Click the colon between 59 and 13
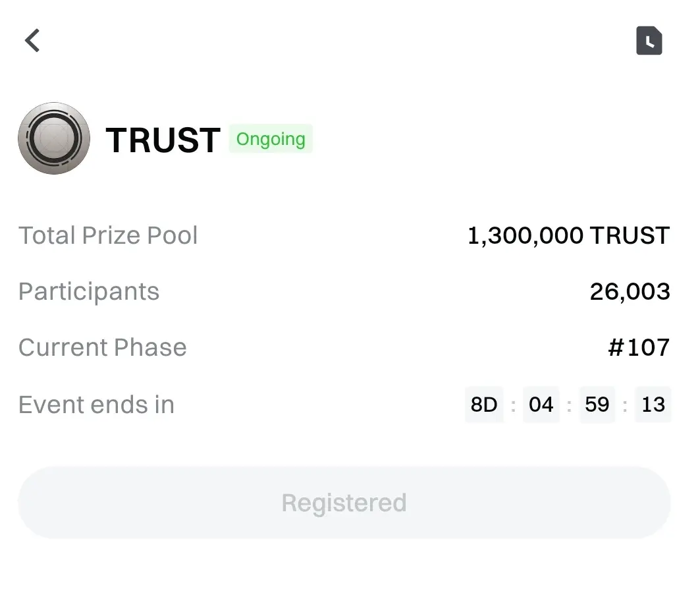Screen dimensions: 700x589 click(x=625, y=405)
